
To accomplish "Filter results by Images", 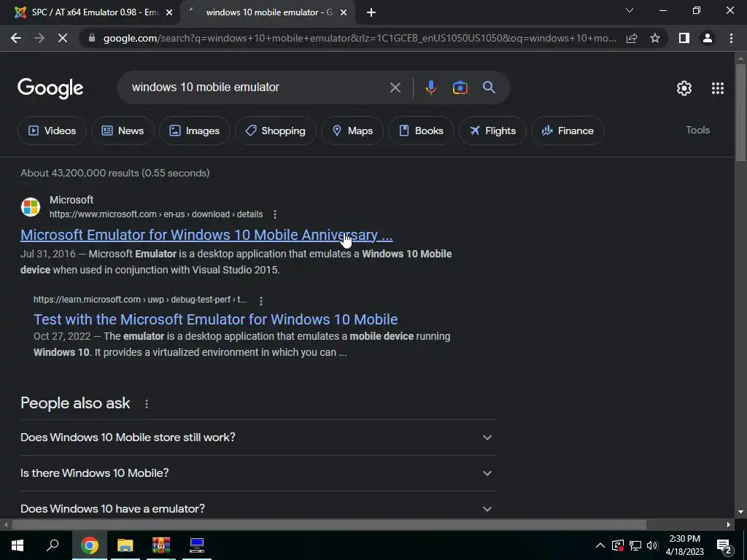I will point(194,131).
